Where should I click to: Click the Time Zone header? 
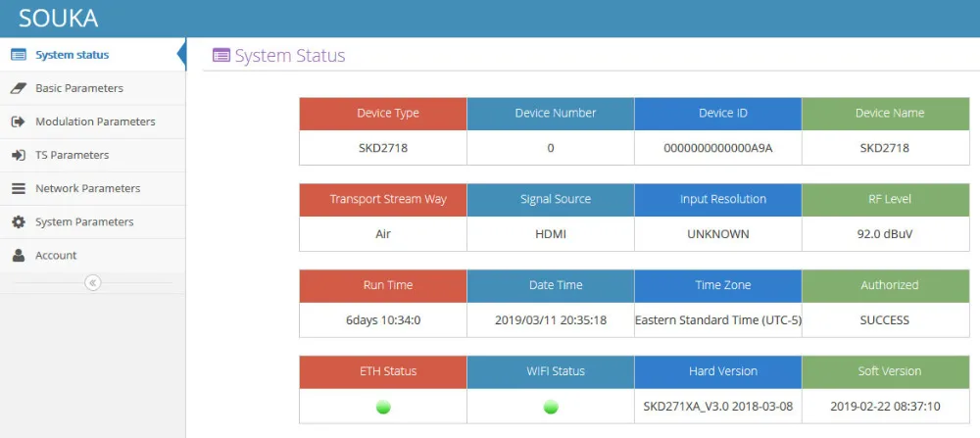coord(718,285)
